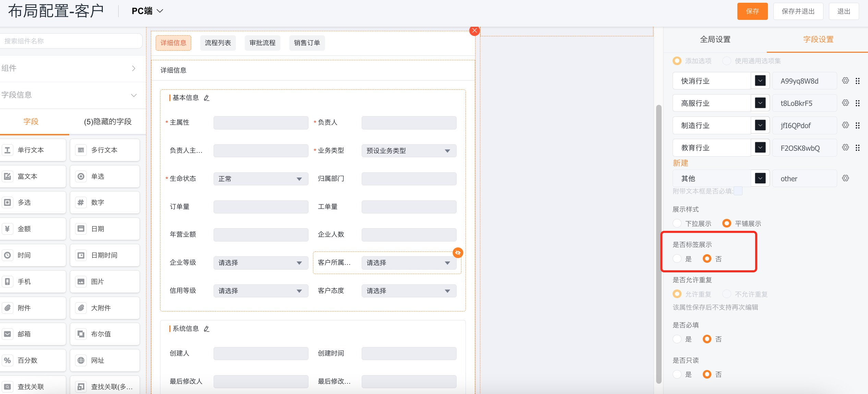Open settings gear for 快消行业 option

[845, 81]
